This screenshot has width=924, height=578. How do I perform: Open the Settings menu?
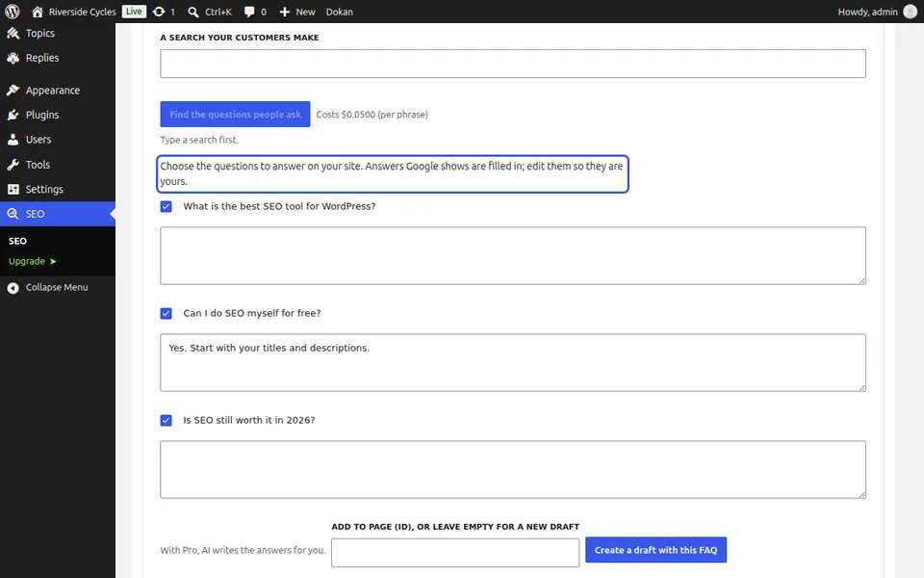click(58, 190)
